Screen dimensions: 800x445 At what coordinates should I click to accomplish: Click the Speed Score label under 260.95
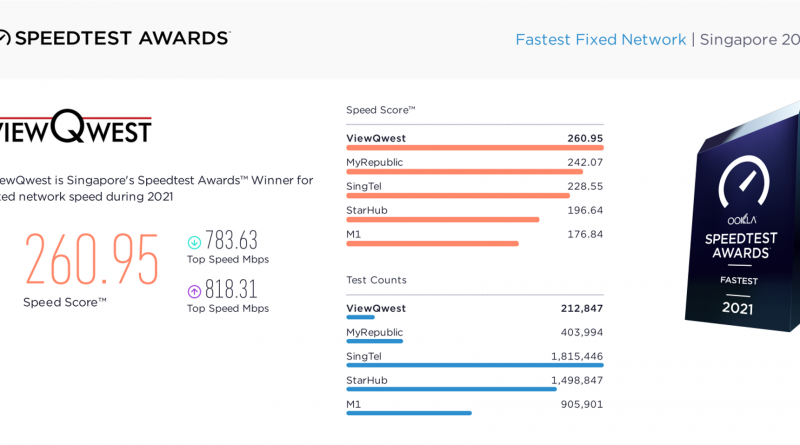(65, 302)
